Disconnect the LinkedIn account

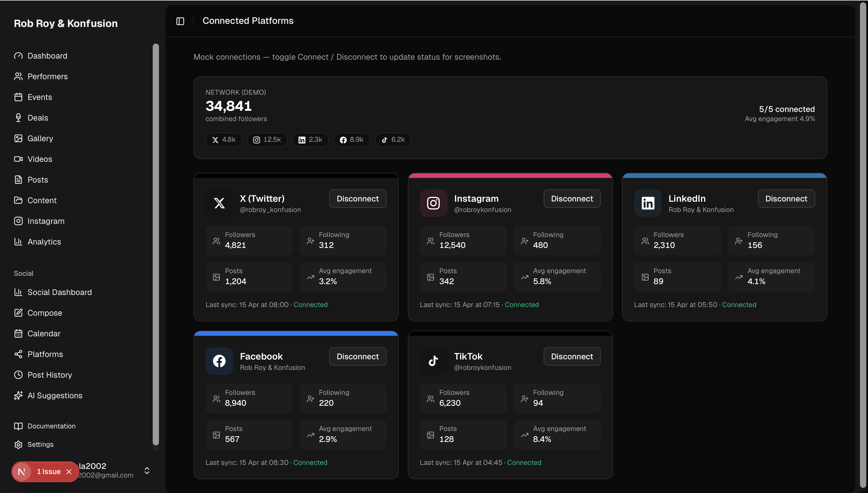pyautogui.click(x=786, y=199)
